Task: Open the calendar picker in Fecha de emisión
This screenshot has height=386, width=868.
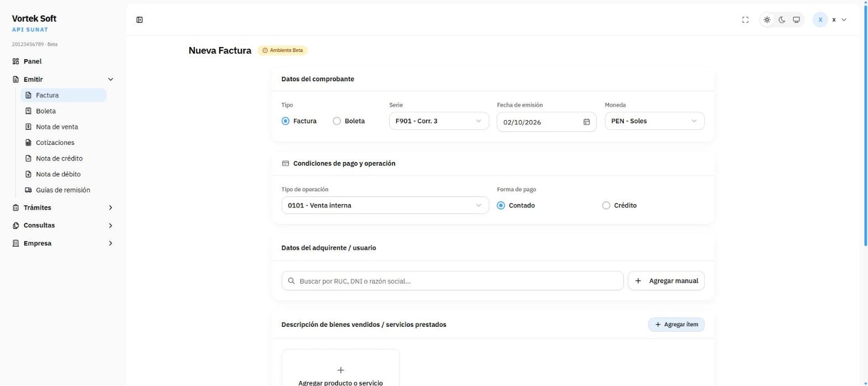Action: [586, 122]
